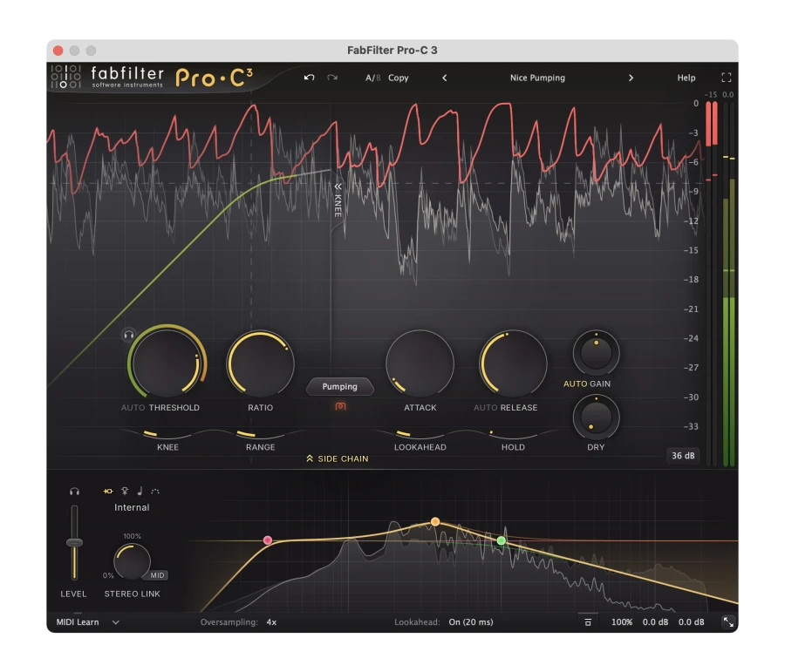Click the resize window arrows icon

tap(728, 622)
